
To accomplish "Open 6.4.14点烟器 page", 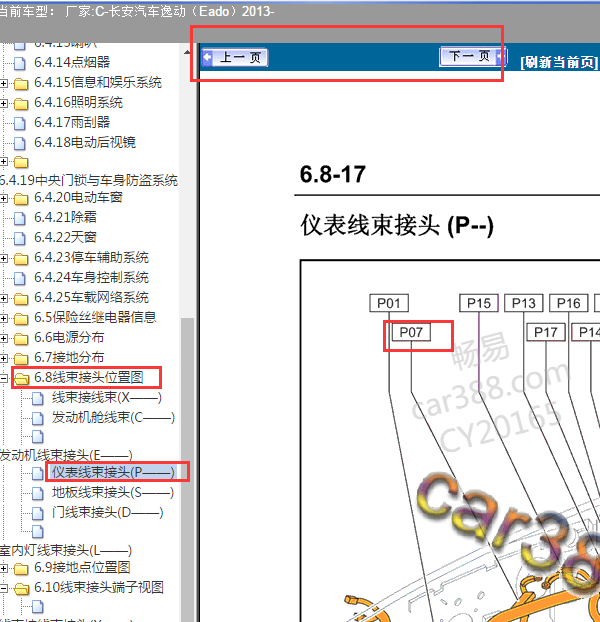I will (72, 62).
